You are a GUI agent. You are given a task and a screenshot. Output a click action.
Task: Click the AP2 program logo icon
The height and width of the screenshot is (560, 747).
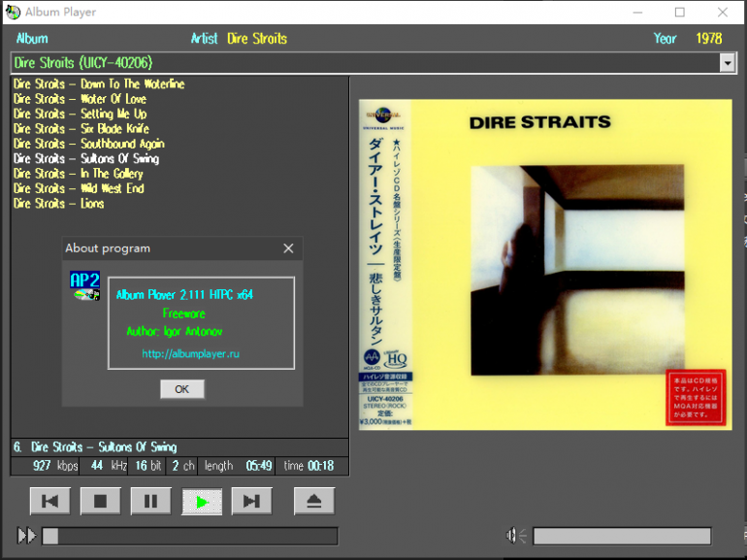tap(84, 285)
